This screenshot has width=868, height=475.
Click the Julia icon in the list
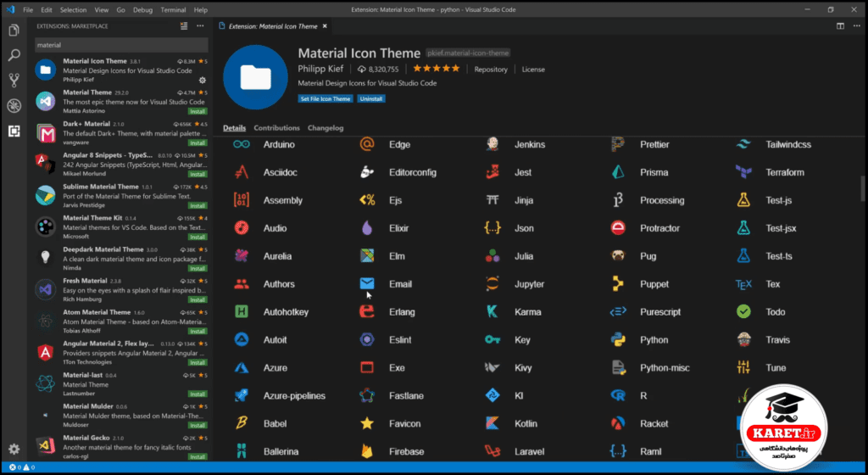(492, 256)
